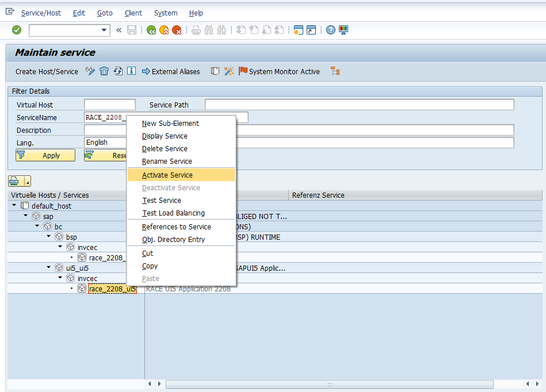Collapse the default_host tree node
Image resolution: width=546 pixels, height=392 pixels.
14,206
